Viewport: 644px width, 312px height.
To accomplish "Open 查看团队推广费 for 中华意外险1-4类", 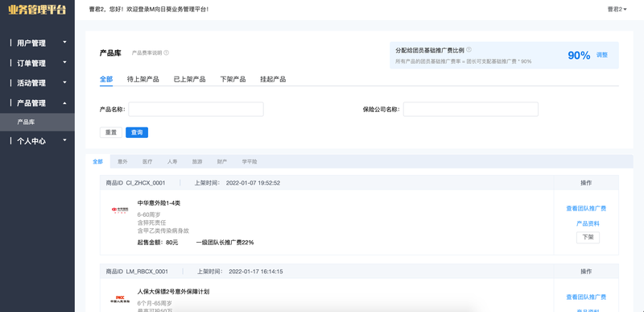I will click(x=586, y=209).
